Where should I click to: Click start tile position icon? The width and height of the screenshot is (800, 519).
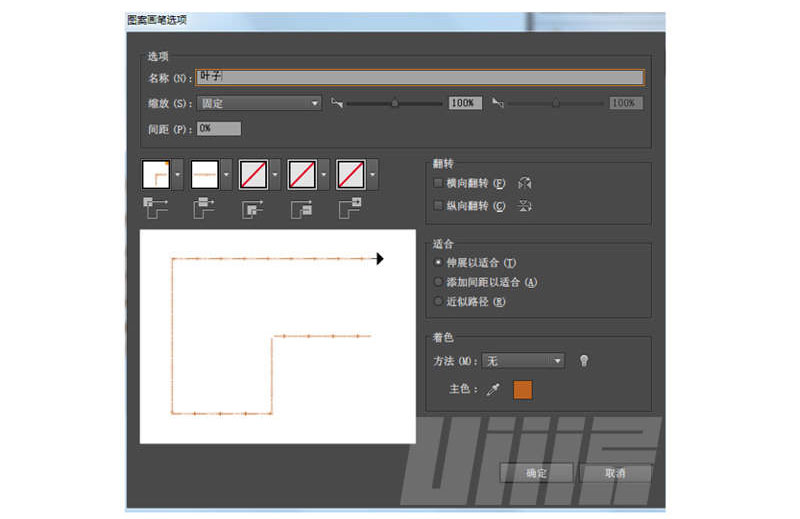302,209
